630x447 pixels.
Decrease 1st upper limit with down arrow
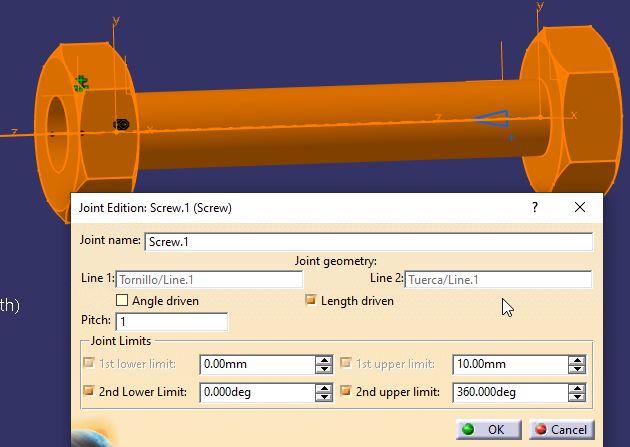click(x=577, y=369)
